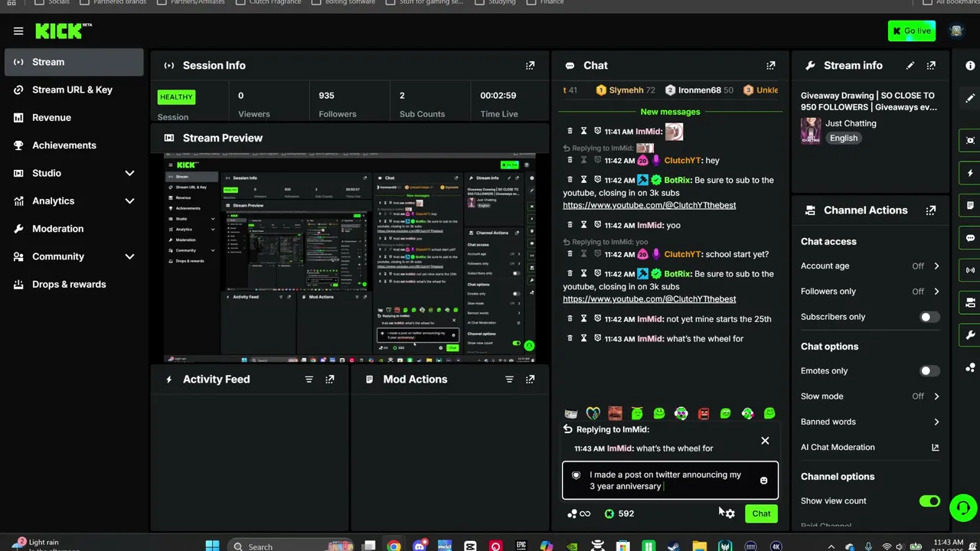Cancel the reply to ImMid
The image size is (980, 551).
[x=765, y=441]
